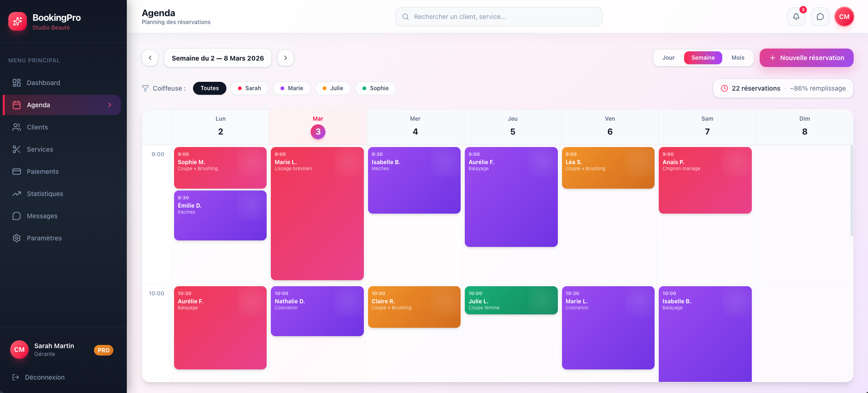Viewport: 868px width, 393px height.
Task: Expand the Agenda menu chevron
Action: click(110, 105)
